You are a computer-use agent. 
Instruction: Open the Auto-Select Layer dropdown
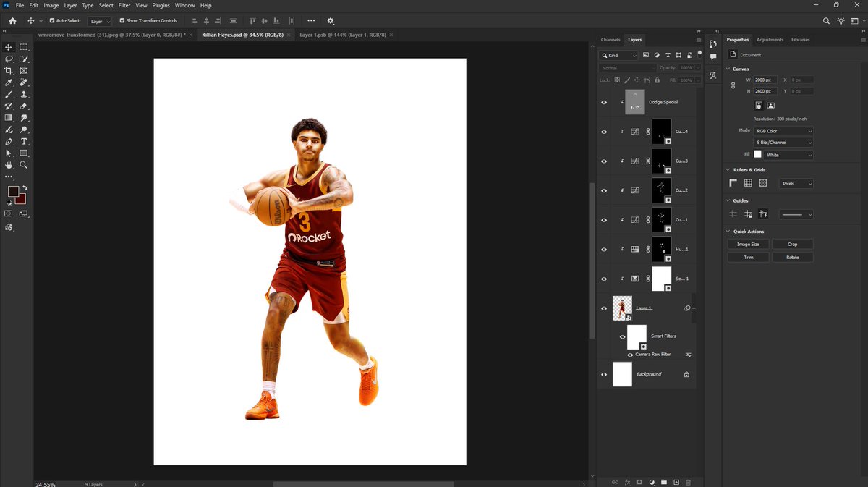click(100, 21)
